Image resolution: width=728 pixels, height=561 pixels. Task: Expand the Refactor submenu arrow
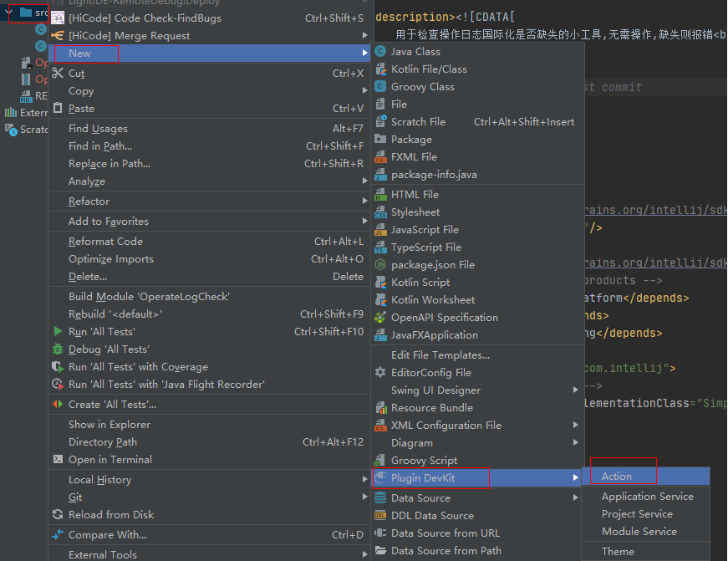[364, 201]
